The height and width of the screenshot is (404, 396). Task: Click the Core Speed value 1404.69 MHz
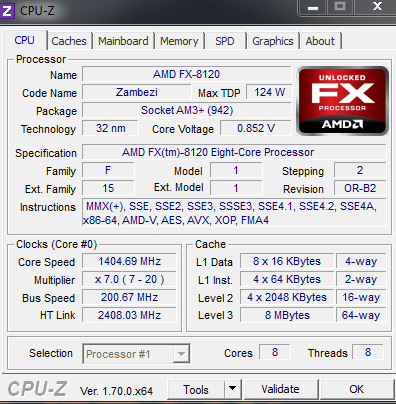[x=129, y=261]
